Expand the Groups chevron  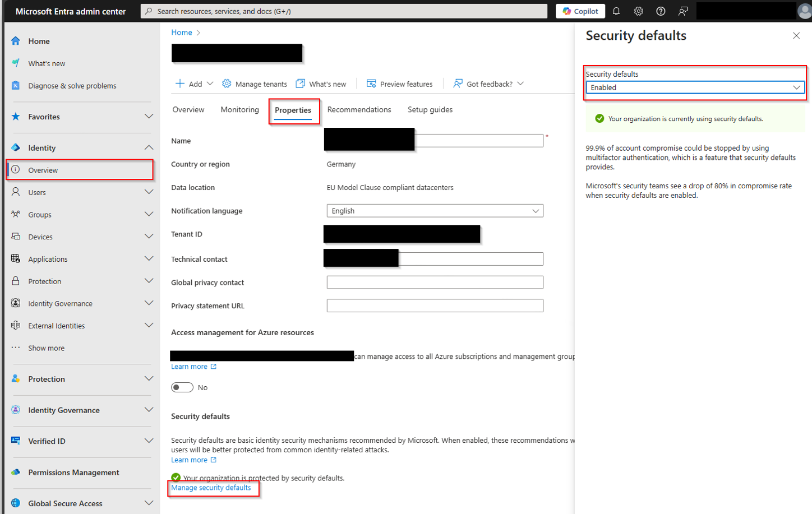click(x=149, y=214)
